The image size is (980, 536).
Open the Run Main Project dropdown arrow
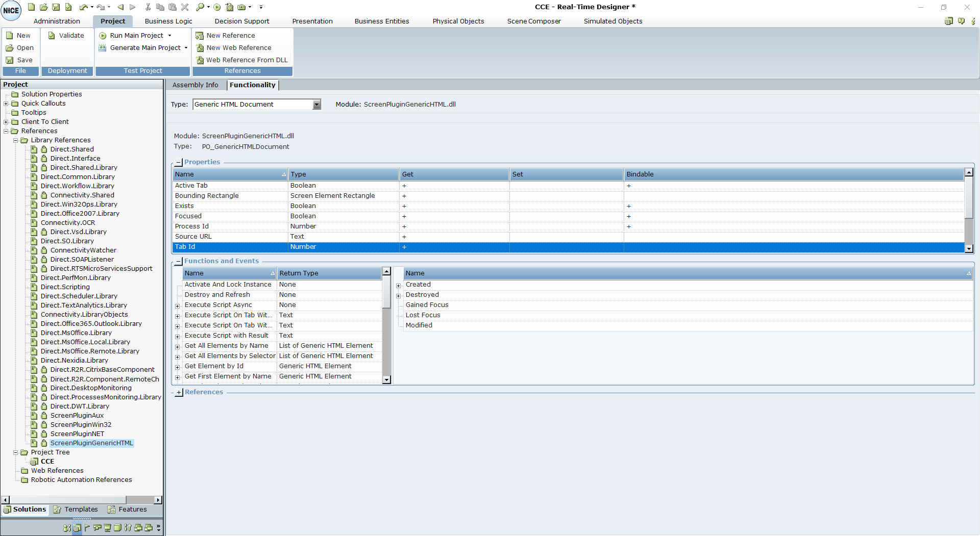coord(170,36)
